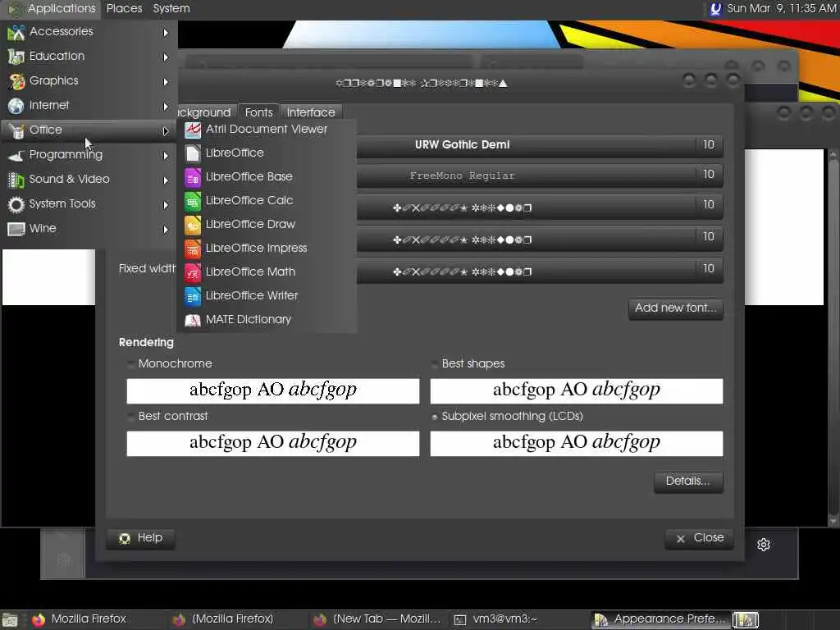Open the Accessories menu category icon

16,33
